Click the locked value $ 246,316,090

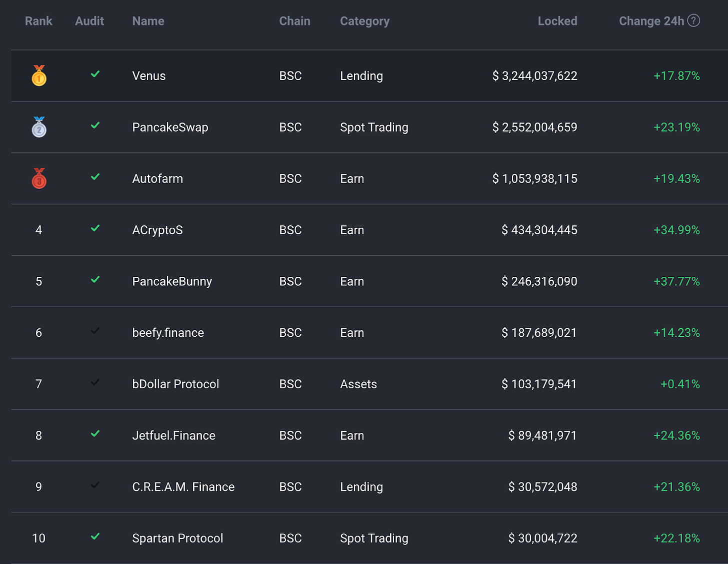pyautogui.click(x=539, y=281)
